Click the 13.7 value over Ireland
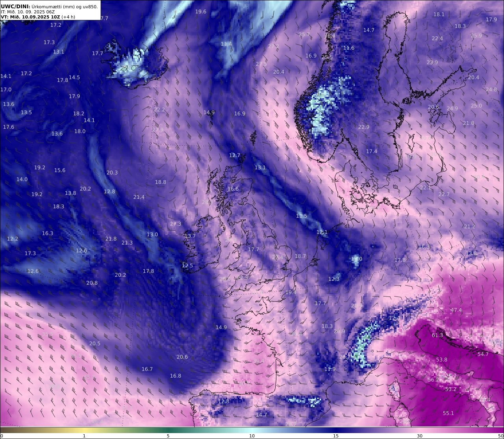The width and height of the screenshot is (504, 439). (190, 236)
